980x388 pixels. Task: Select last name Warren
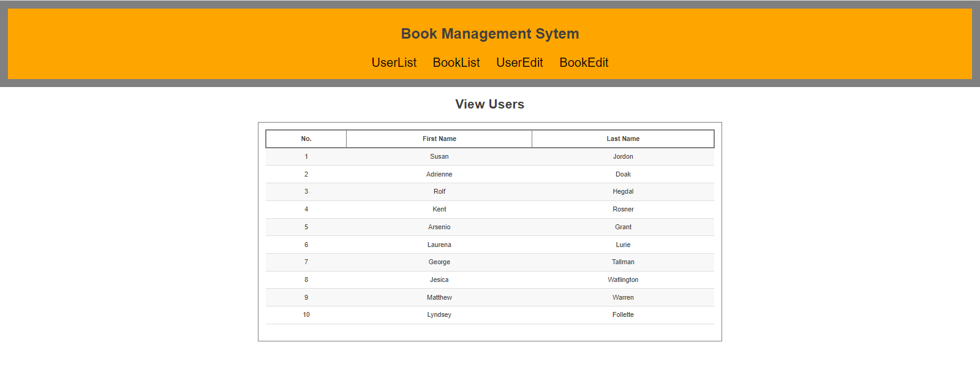623,297
